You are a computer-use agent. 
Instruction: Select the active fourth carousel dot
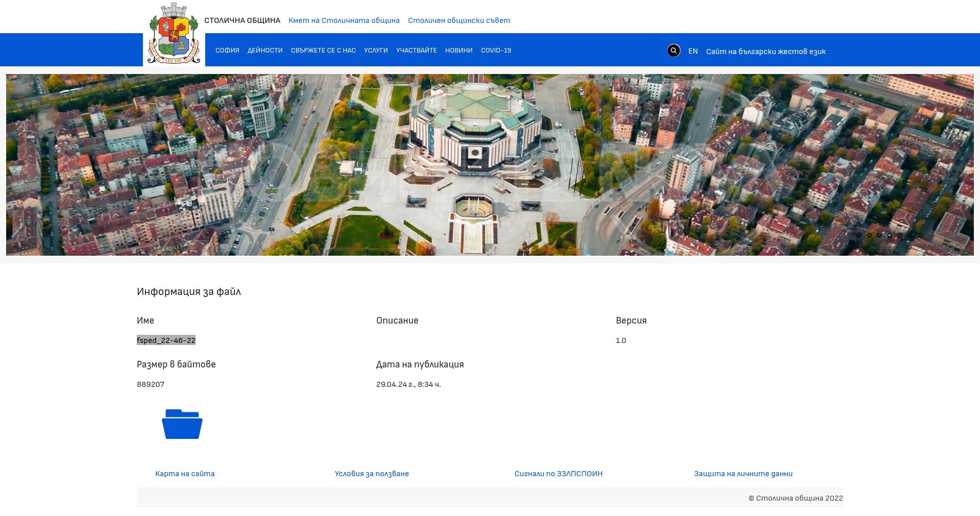coord(890,235)
